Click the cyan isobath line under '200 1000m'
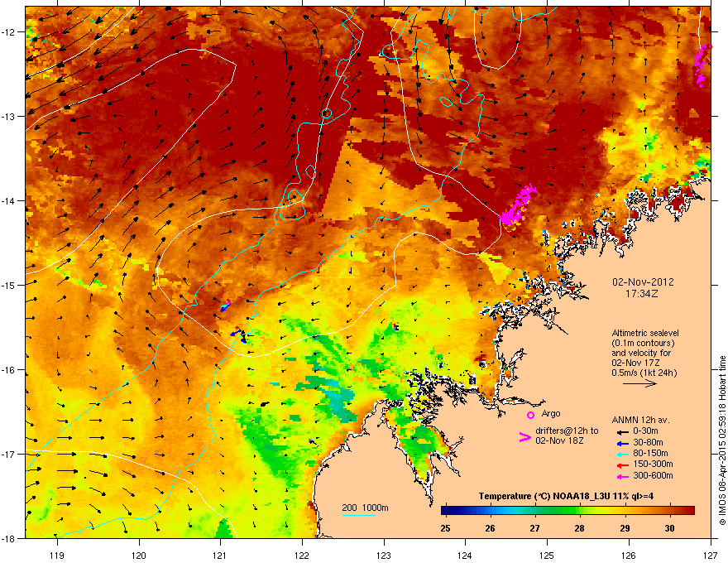Screen dimensions: 728x563 pos(358,515)
